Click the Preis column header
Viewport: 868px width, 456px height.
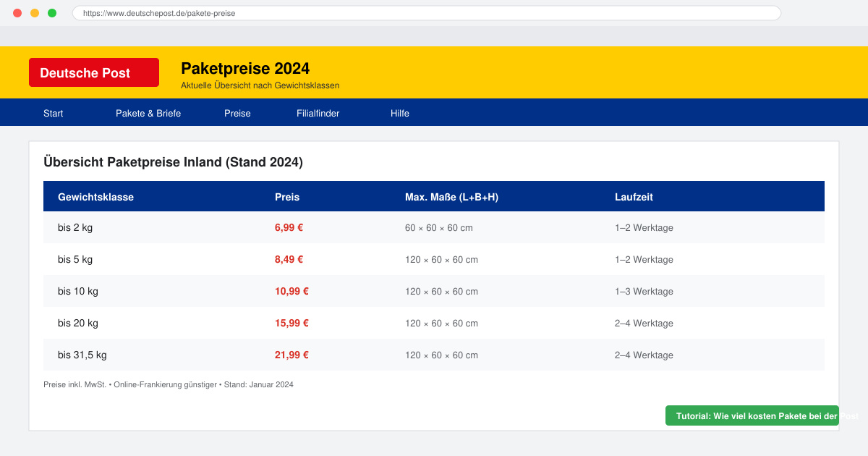coord(287,197)
